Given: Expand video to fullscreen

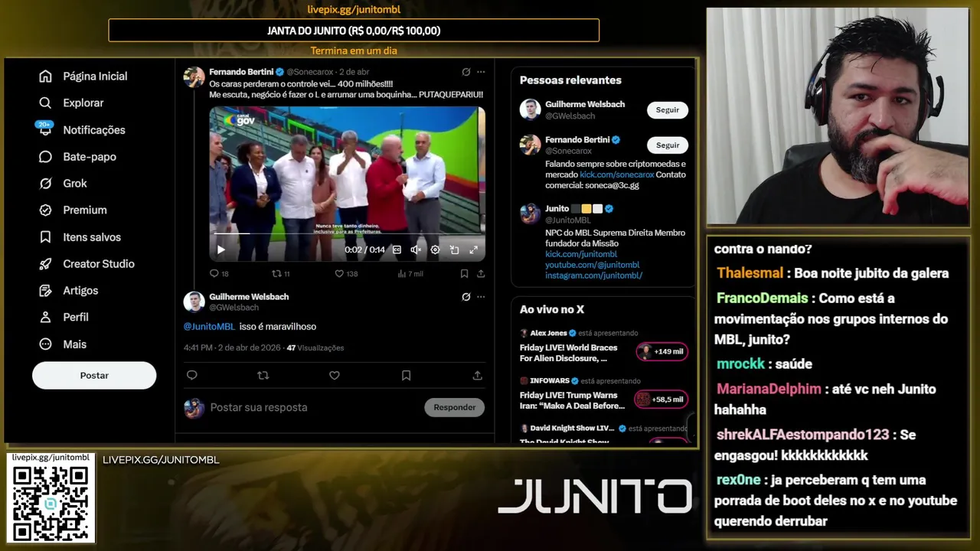Looking at the screenshot, I should [x=473, y=249].
